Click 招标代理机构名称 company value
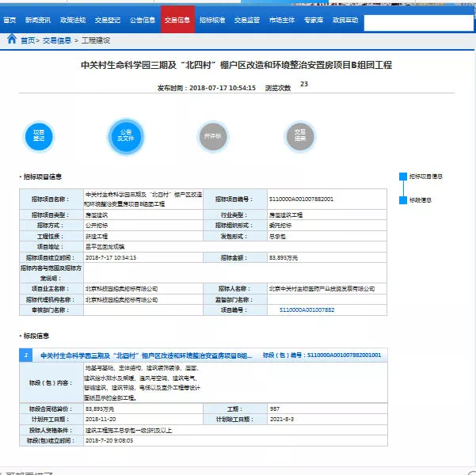 pos(121,299)
